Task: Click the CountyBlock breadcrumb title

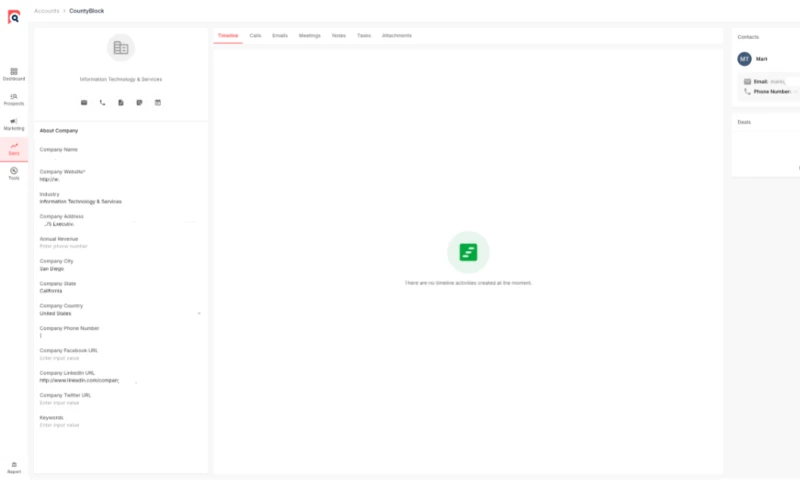Action: click(x=86, y=11)
